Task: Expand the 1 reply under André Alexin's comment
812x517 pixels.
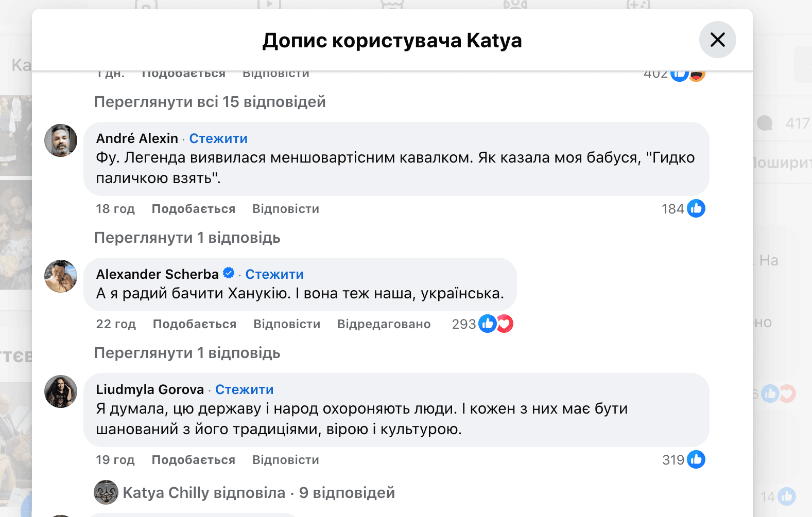Action: pos(187,238)
